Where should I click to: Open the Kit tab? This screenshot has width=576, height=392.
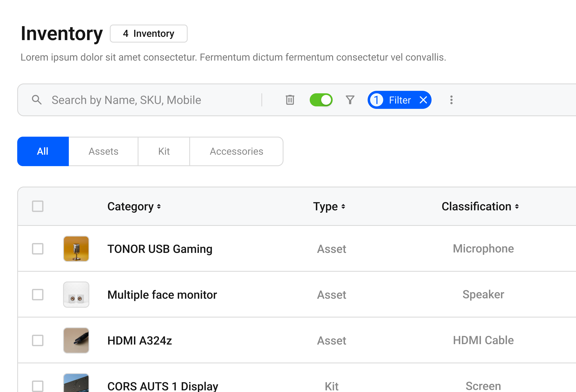pyautogui.click(x=164, y=151)
